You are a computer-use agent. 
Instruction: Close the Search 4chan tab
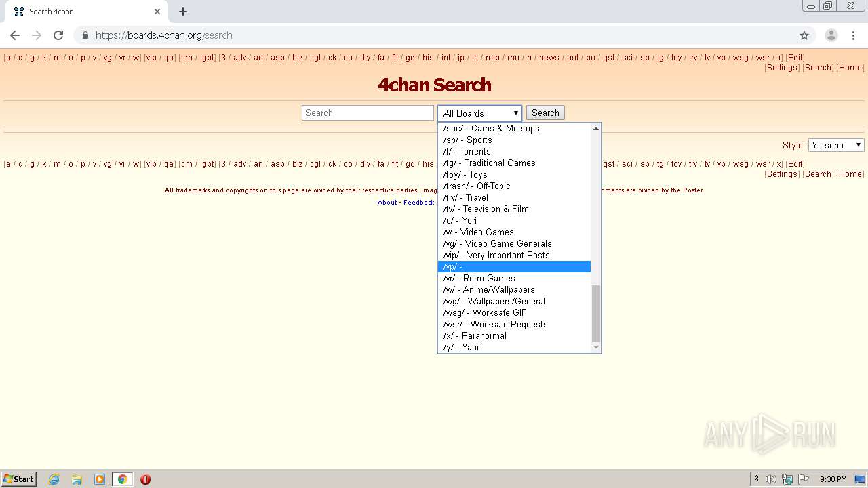click(157, 12)
